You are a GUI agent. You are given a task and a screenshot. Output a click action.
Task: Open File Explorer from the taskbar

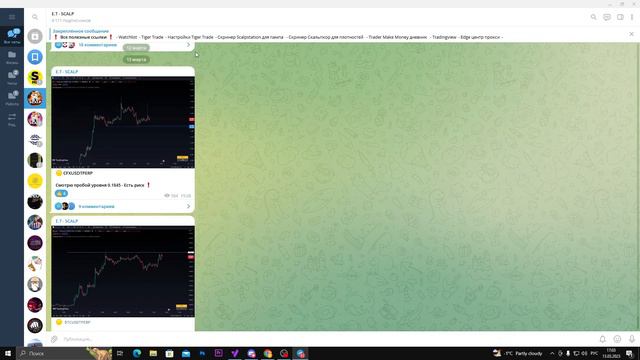click(153, 353)
